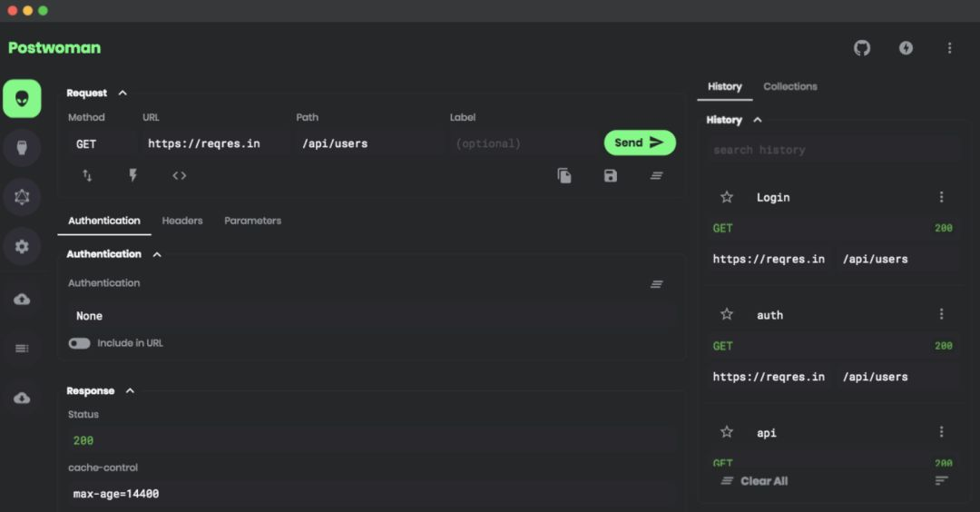Click the cloud upload sidebar icon

pyautogui.click(x=22, y=299)
